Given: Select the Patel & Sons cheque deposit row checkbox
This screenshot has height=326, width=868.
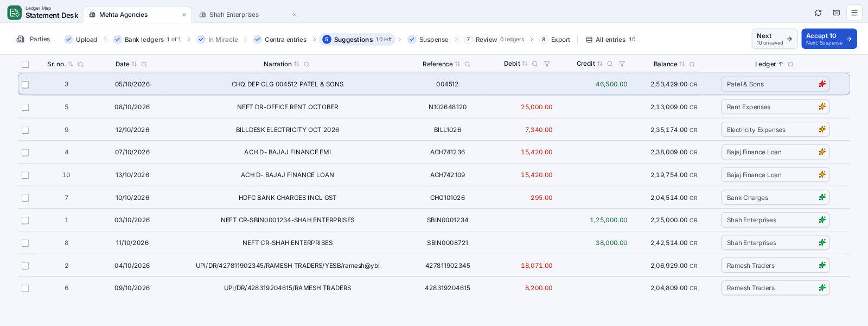Looking at the screenshot, I should tap(25, 84).
